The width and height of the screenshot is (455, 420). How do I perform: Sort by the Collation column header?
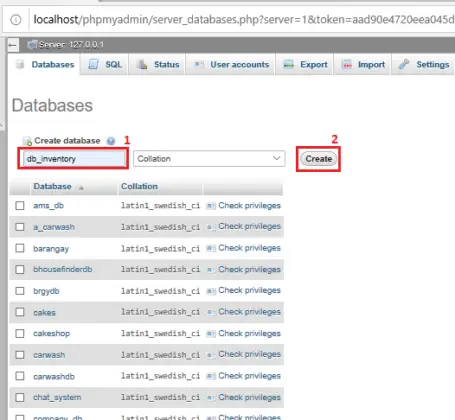point(139,186)
